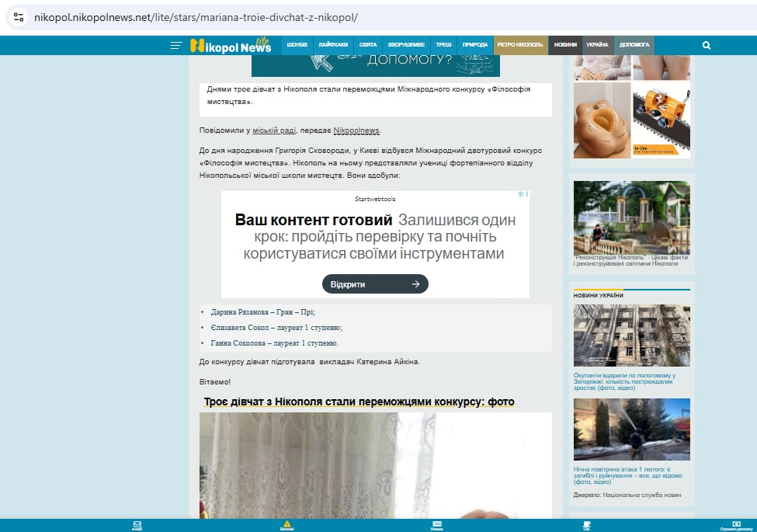This screenshot has width=757, height=532.
Task: Click the ad info icon on Startwebtools ad
Action: [522, 194]
